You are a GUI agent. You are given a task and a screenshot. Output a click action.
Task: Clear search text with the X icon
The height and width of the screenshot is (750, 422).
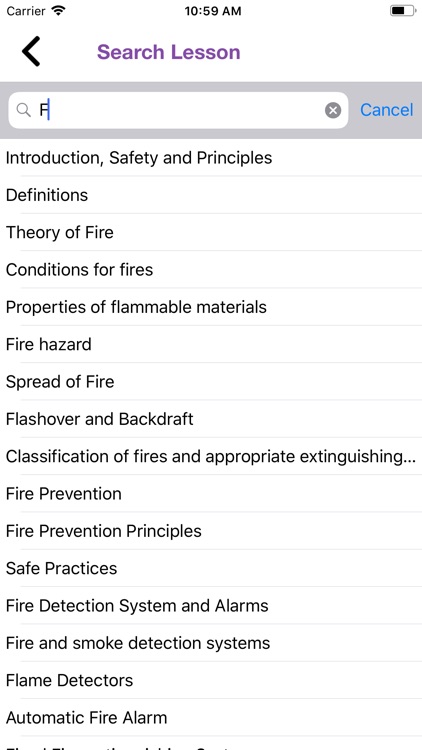pos(333,110)
